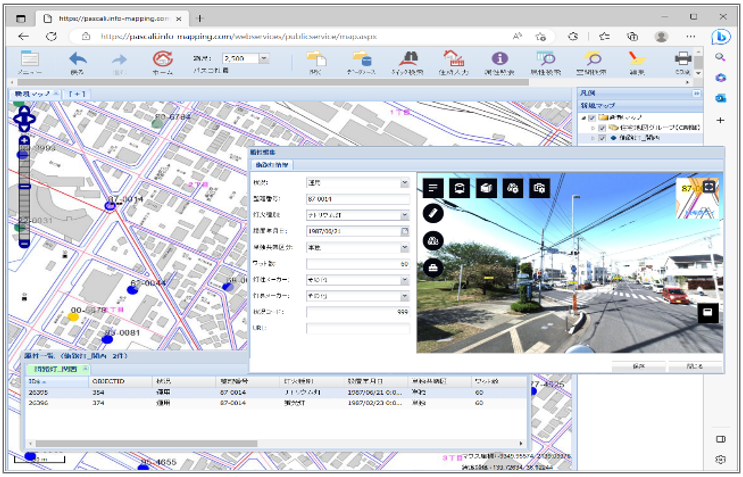Click the attribute info (i) icon
Viewport: 743px width, 477px height.
(500, 60)
